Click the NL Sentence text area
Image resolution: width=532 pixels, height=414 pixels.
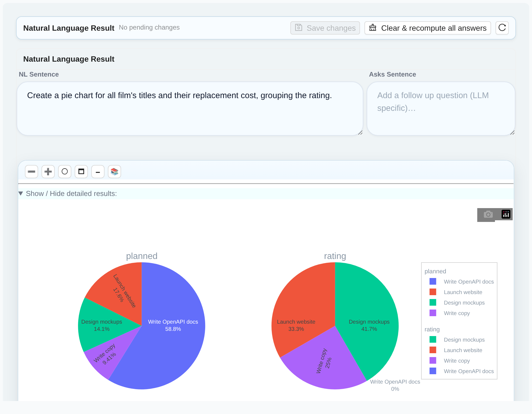tap(190, 109)
